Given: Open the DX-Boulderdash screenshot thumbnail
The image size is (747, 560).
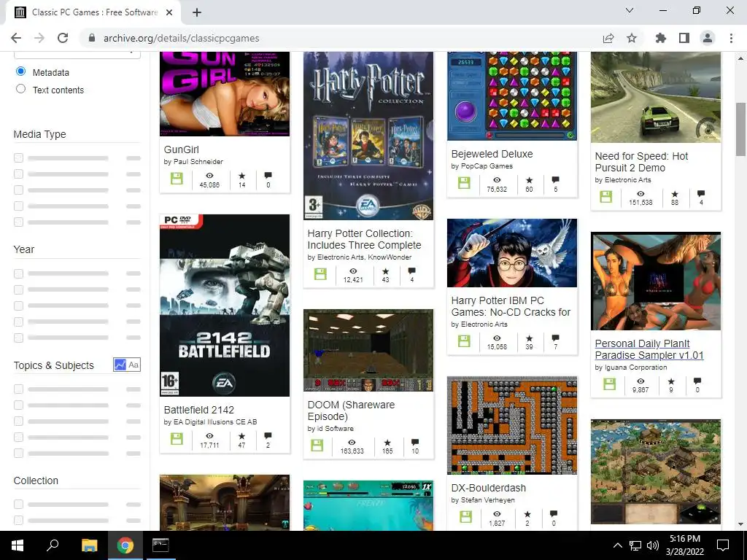Looking at the screenshot, I should pyautogui.click(x=512, y=425).
